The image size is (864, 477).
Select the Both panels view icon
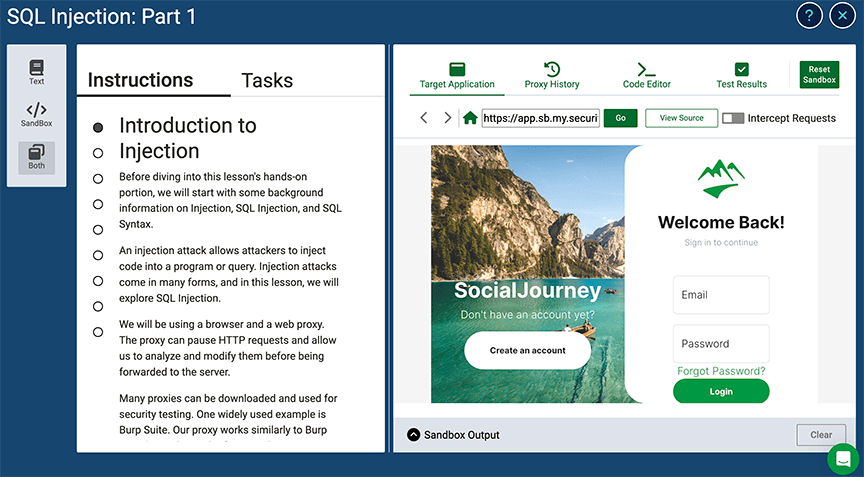tap(36, 157)
